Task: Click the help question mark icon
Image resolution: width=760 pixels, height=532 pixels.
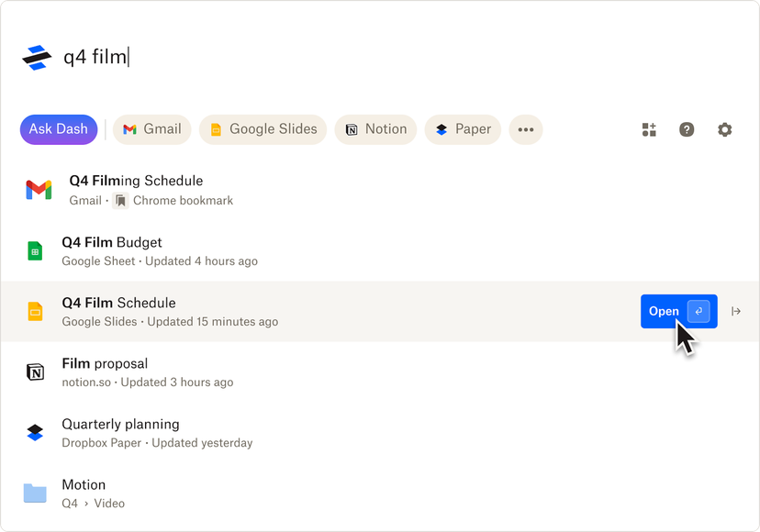Action: point(687,129)
